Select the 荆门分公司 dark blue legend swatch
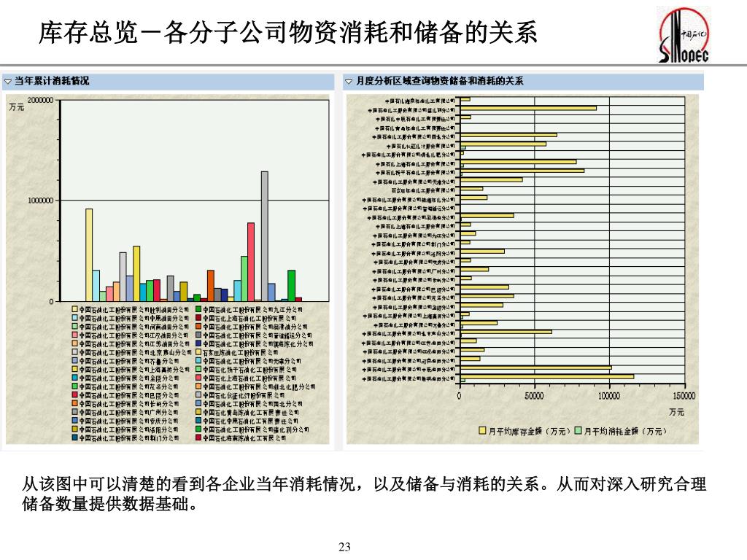The height and width of the screenshot is (560, 747). click(75, 438)
